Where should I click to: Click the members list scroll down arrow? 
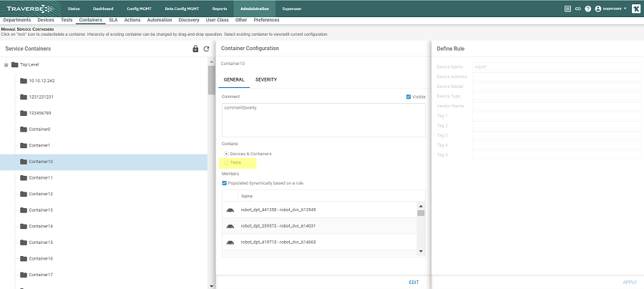pyautogui.click(x=421, y=251)
